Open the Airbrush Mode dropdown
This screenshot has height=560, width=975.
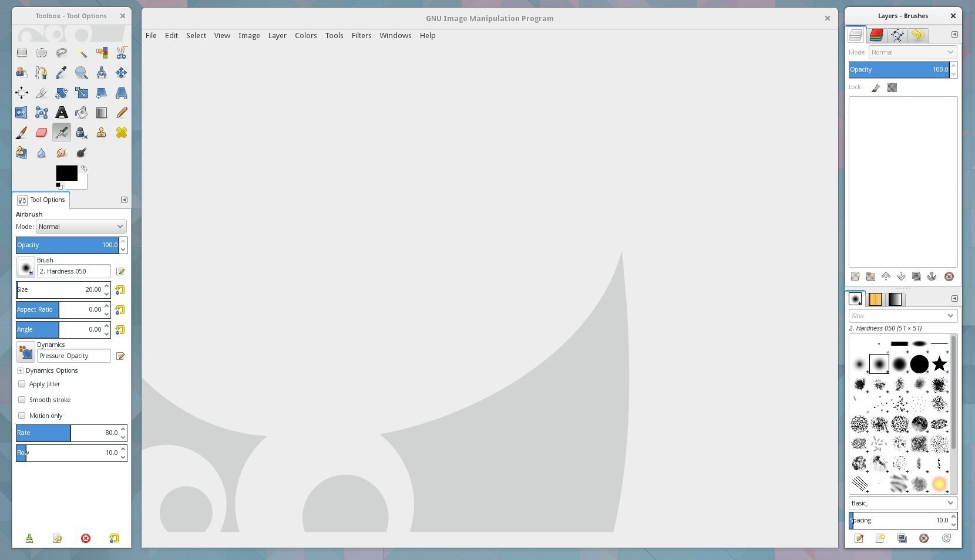81,227
